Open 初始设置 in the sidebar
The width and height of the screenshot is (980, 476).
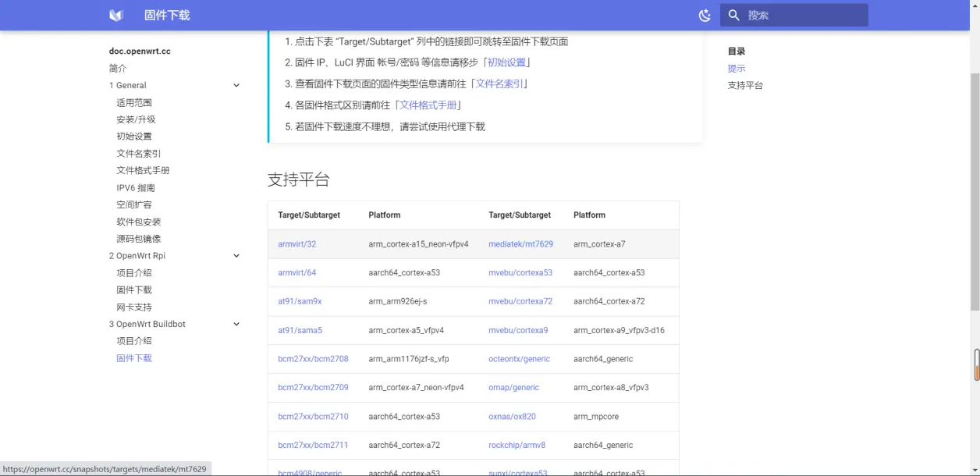tap(134, 137)
